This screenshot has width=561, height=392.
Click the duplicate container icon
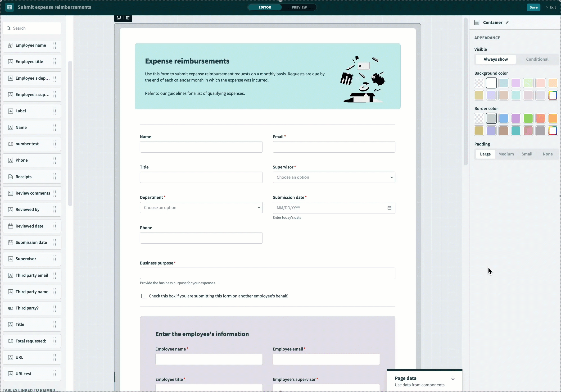point(119,18)
